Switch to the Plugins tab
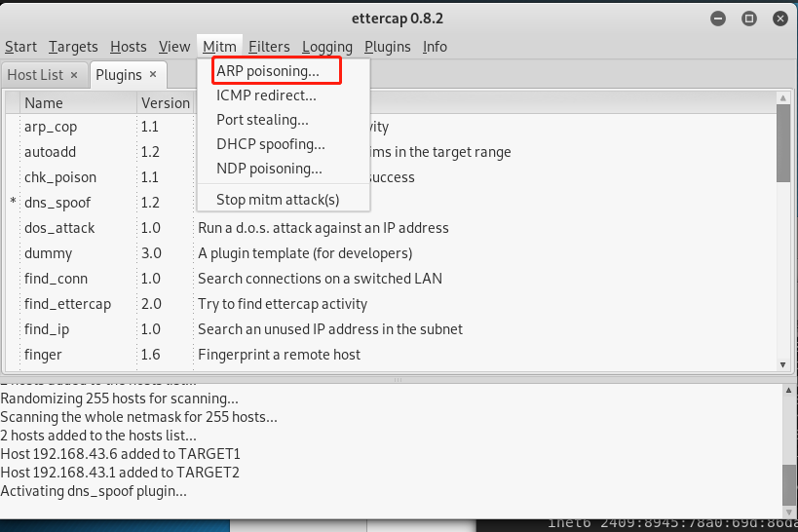Image resolution: width=798 pixels, height=532 pixels. pyautogui.click(x=119, y=75)
